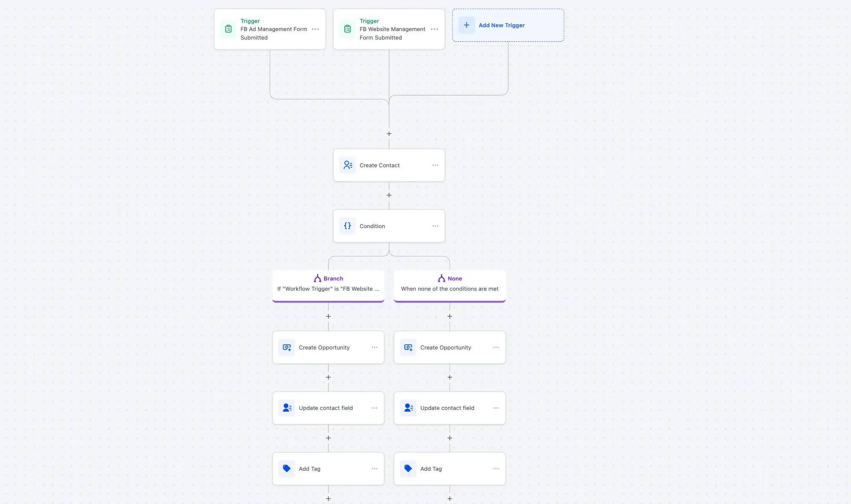Click the Create Contact action icon
851x504 pixels.
coord(348,165)
